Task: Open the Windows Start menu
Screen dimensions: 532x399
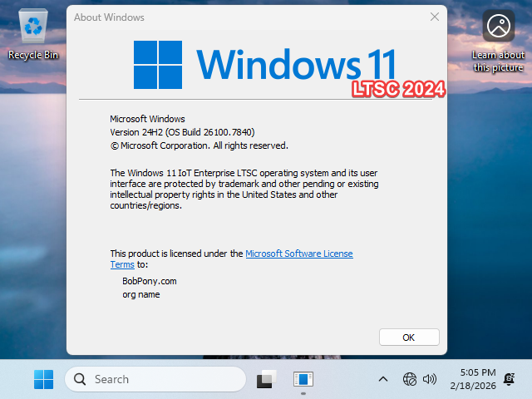Action: [44, 379]
